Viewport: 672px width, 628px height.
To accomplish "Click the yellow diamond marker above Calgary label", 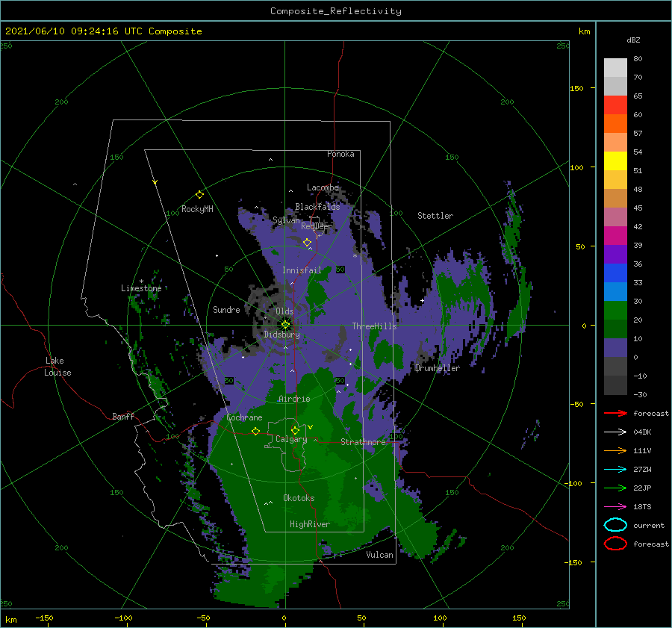I will click(295, 430).
